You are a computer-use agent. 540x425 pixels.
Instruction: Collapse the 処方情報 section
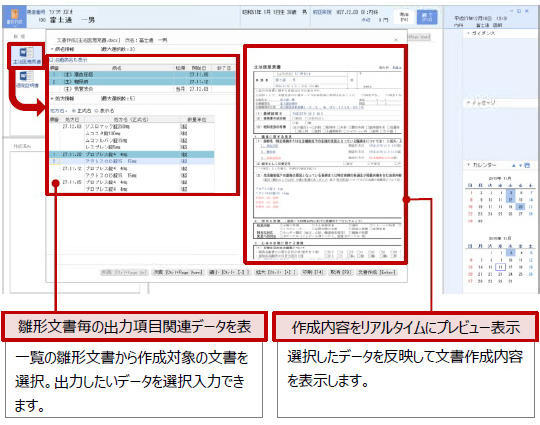coord(52,99)
